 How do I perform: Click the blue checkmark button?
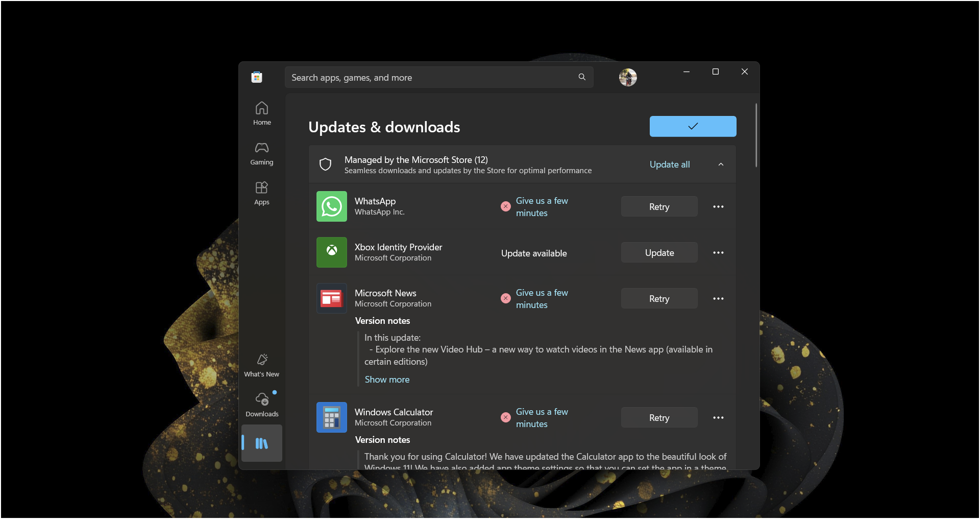(693, 126)
